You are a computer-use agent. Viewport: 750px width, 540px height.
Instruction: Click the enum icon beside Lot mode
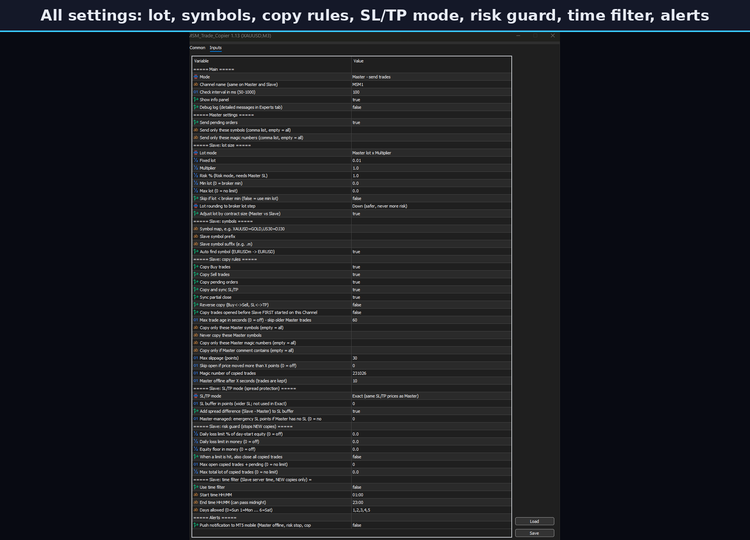tap(196, 153)
